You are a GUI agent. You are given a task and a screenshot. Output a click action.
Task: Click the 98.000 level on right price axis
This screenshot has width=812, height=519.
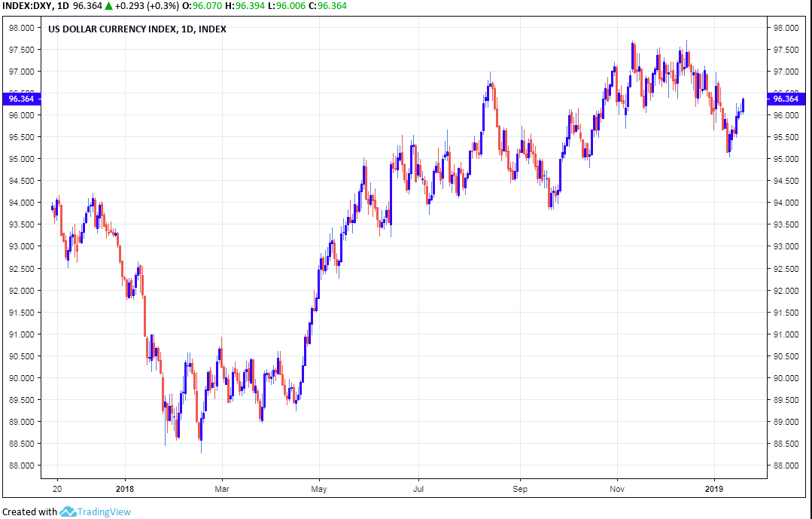click(x=786, y=28)
